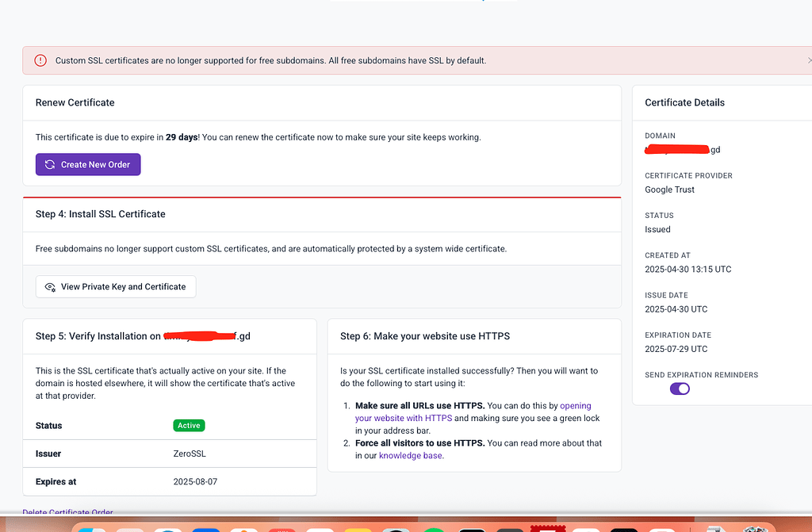Click the green Active status badge

(189, 425)
